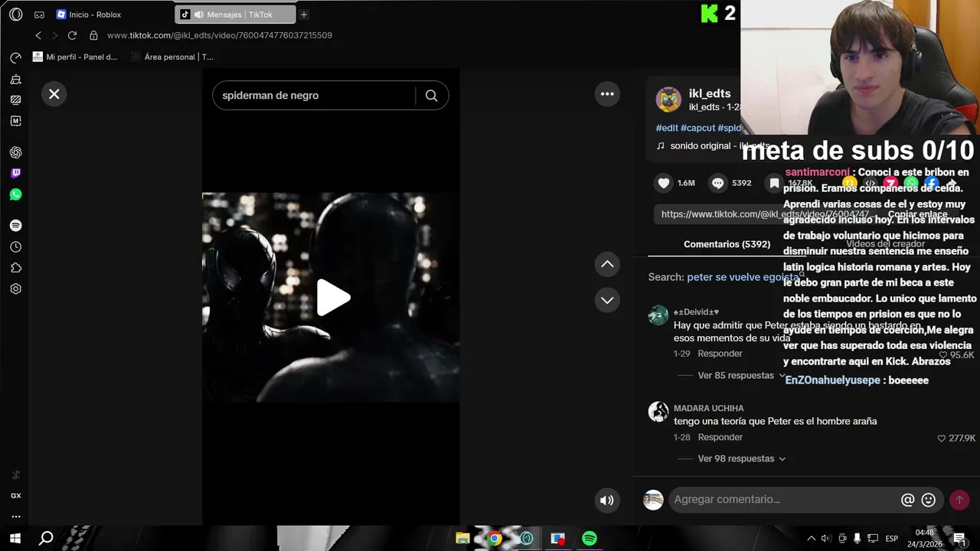Image resolution: width=980 pixels, height=551 pixels.
Task: Open ChatGPT in the sidebar
Action: click(15, 152)
